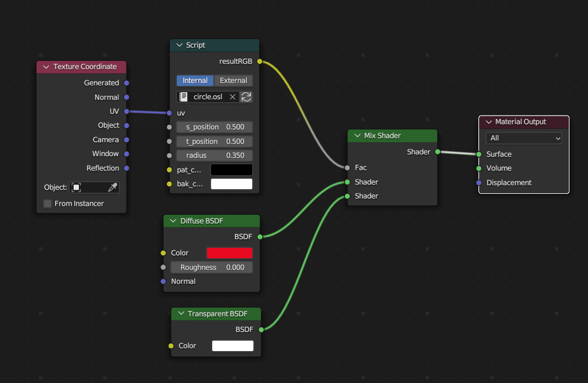This screenshot has height=383, width=588.
Task: Click the Mix Shader Fac input socket
Action: point(347,168)
